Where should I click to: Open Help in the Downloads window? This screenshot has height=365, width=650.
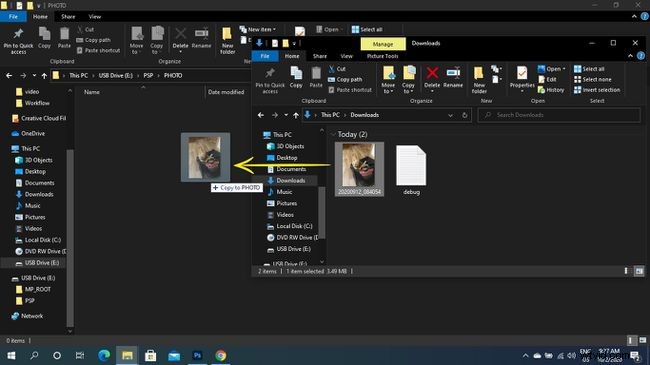point(641,56)
